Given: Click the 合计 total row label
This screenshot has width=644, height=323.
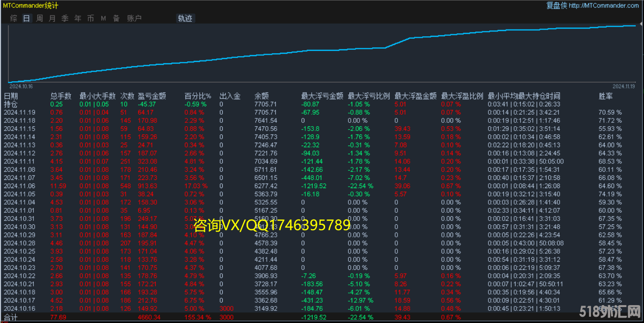Looking at the screenshot, I should (11, 318).
